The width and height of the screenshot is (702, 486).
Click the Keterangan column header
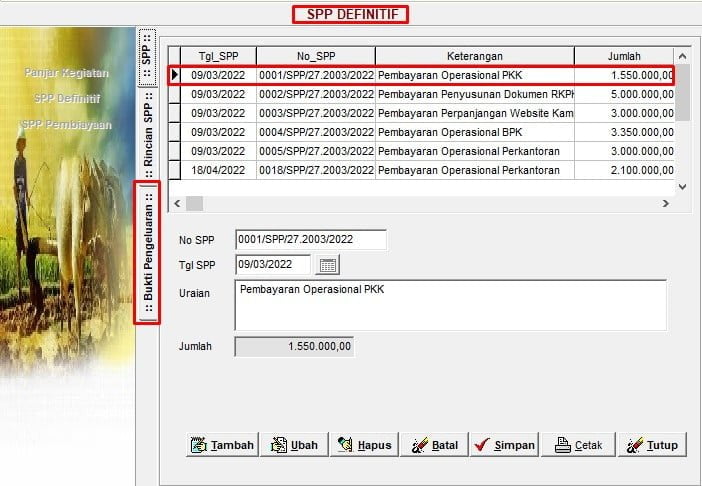pos(474,56)
